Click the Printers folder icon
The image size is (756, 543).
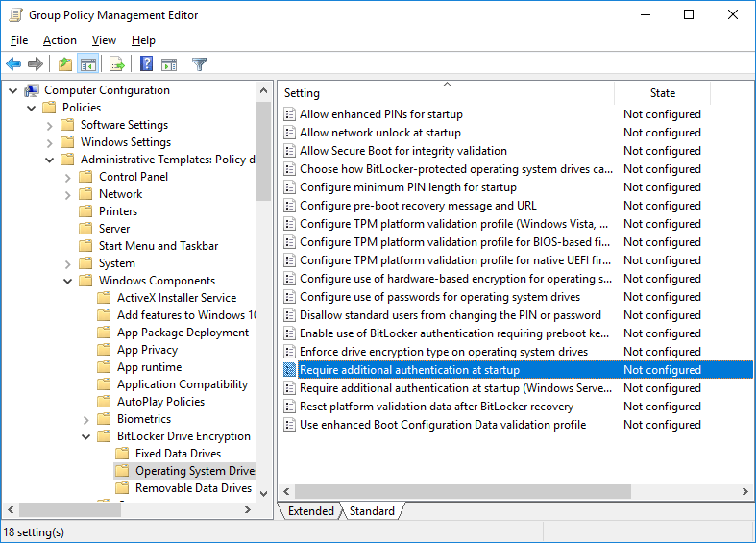point(85,211)
